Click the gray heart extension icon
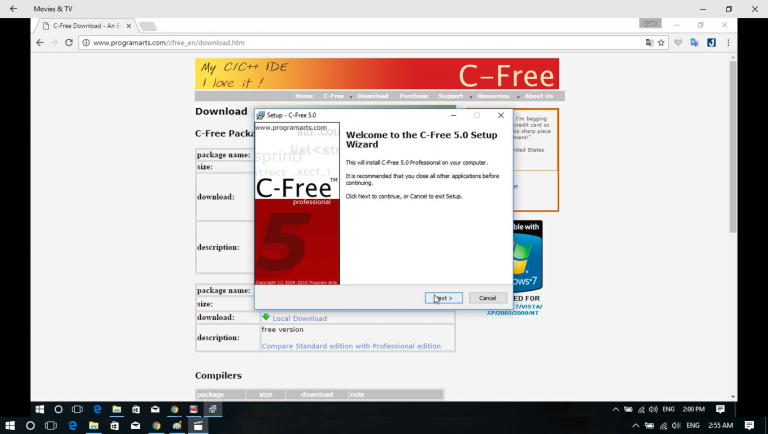The image size is (768, 434). [x=678, y=43]
